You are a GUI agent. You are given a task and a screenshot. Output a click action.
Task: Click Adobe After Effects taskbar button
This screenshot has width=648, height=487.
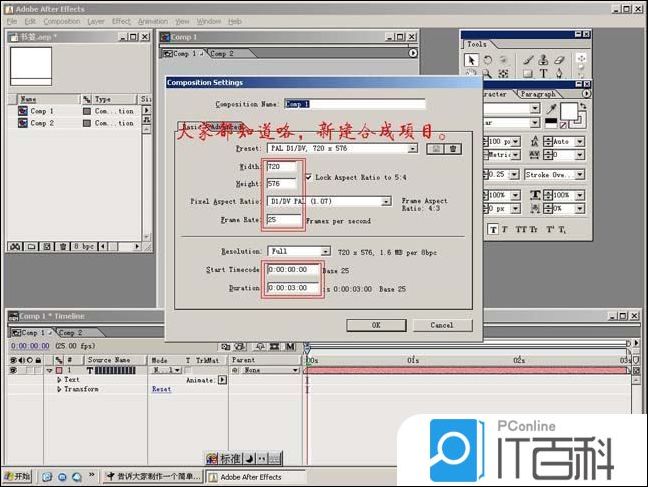pos(255,477)
